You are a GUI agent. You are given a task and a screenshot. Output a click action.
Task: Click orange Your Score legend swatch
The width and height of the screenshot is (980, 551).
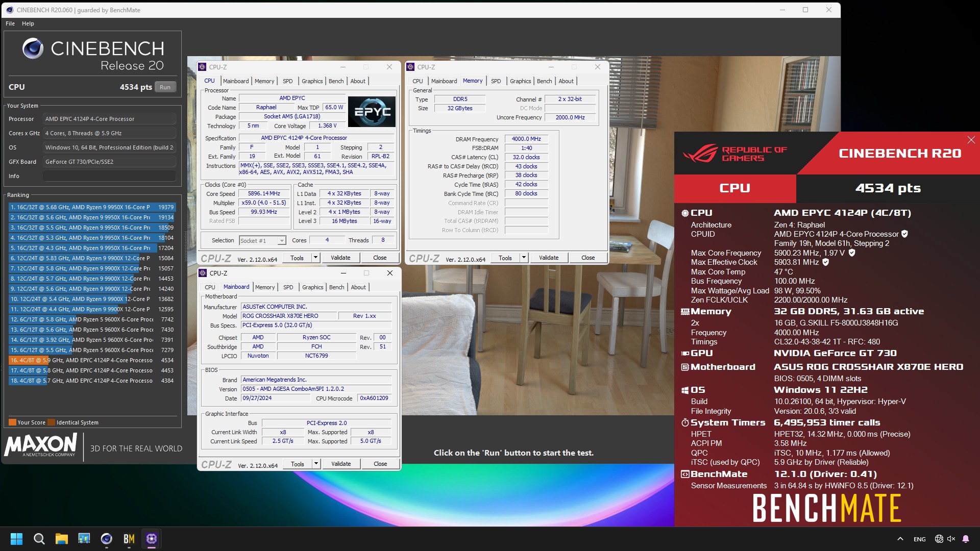[12, 422]
